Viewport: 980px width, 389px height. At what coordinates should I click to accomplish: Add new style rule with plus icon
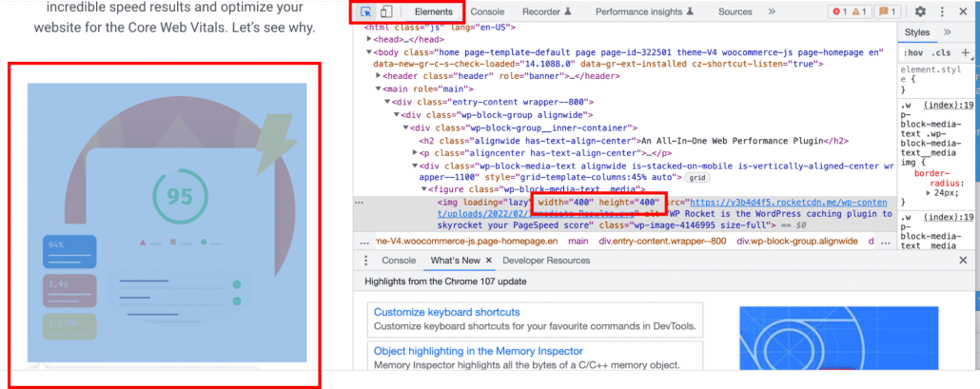tap(967, 52)
